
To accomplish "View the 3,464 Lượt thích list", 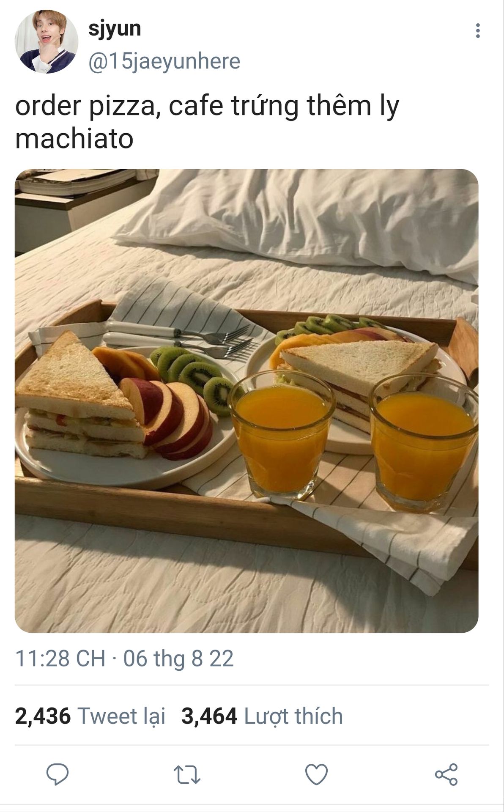I will click(x=262, y=716).
